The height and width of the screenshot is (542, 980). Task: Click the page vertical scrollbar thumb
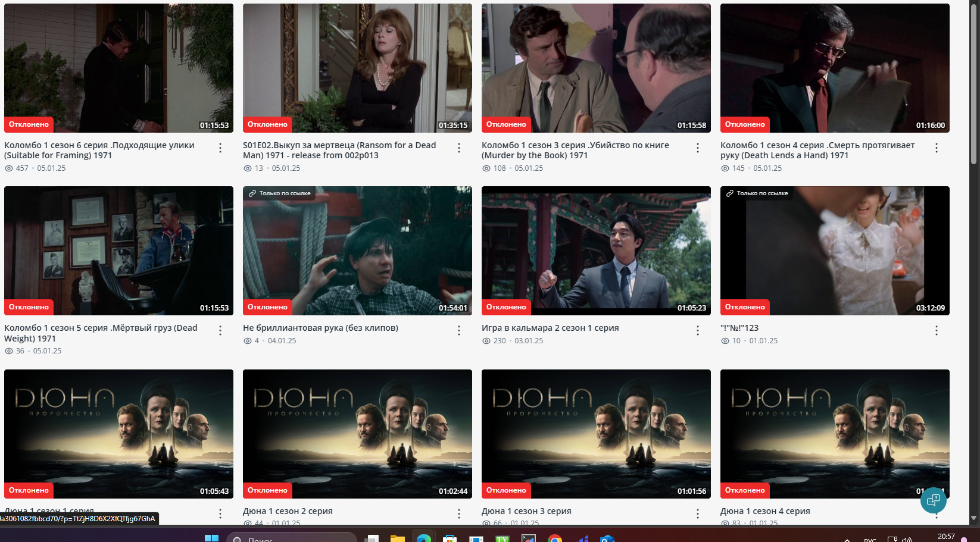click(974, 83)
